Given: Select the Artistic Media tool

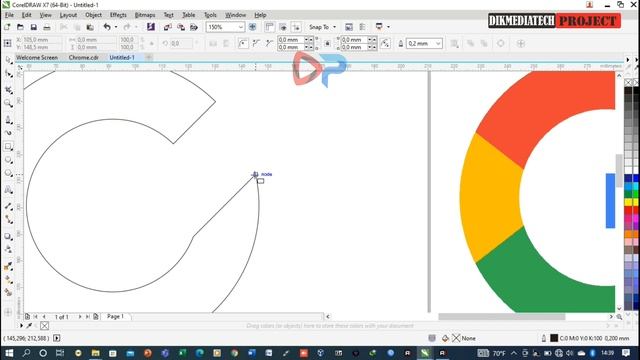Looking at the screenshot, I should [8, 133].
